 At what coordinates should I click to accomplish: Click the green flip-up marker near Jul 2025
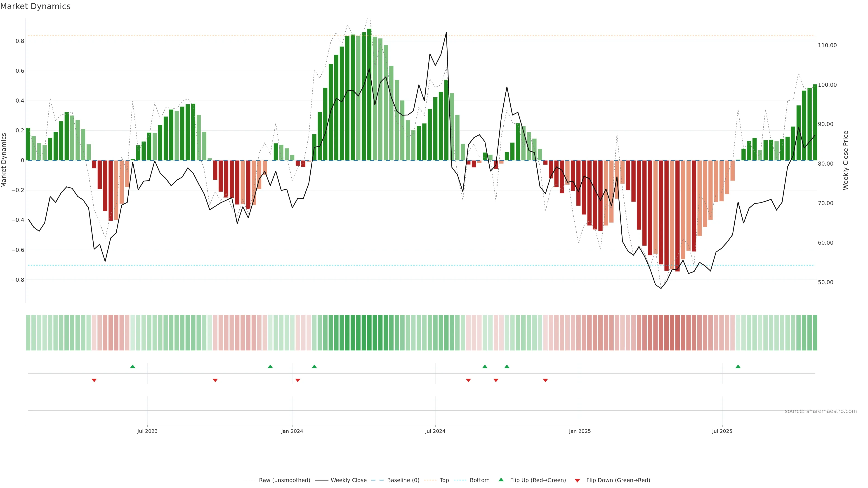[x=738, y=366]
